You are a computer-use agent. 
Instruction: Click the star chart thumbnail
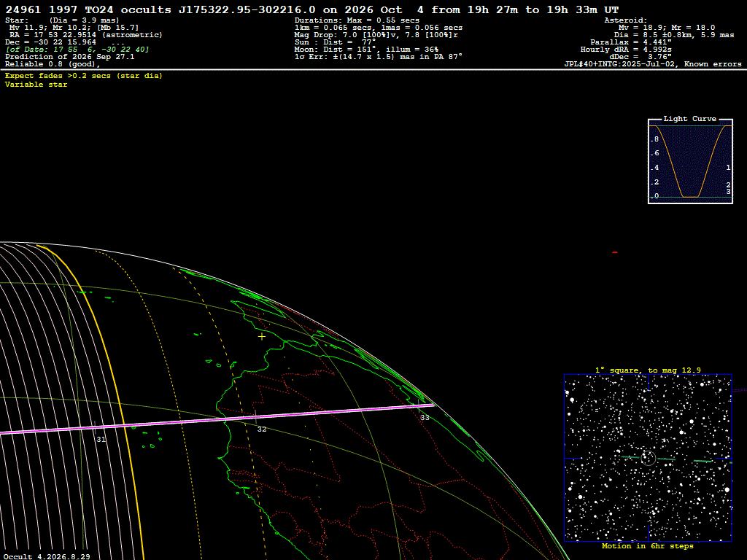[x=648, y=458]
